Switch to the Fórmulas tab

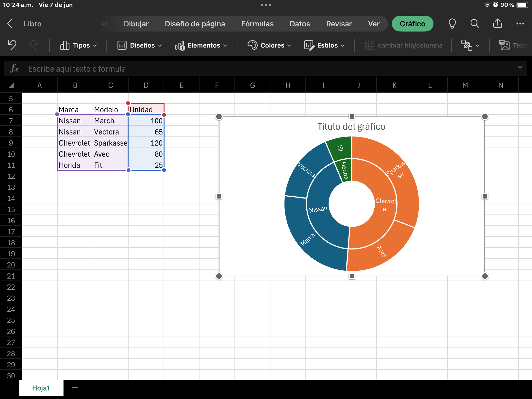pyautogui.click(x=257, y=24)
